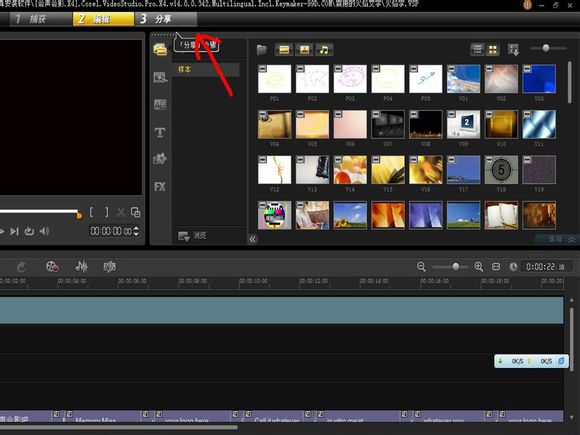Click the project duration 0:00:22 field
The image size is (580, 435).
coord(546,267)
